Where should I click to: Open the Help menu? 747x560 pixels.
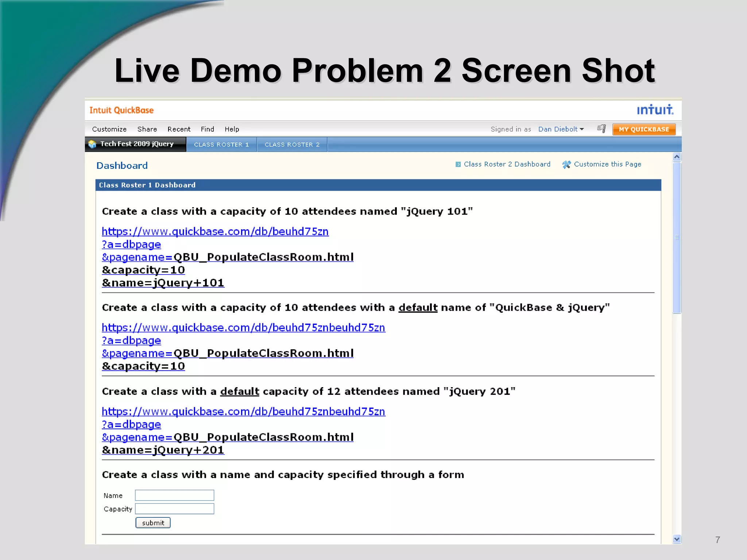[x=232, y=129]
